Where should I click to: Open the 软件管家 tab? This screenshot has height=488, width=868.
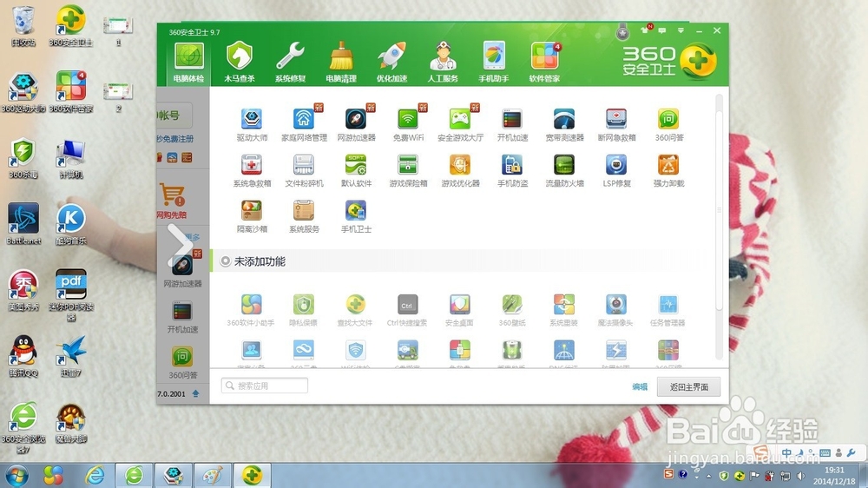(545, 63)
